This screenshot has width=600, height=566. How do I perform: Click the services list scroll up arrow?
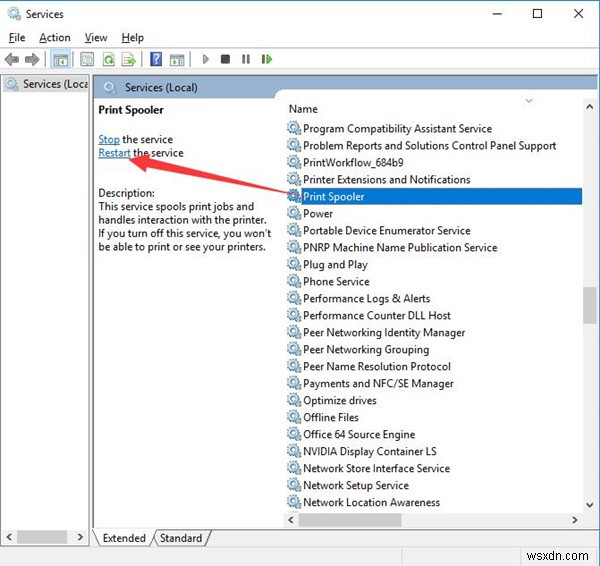tap(590, 107)
